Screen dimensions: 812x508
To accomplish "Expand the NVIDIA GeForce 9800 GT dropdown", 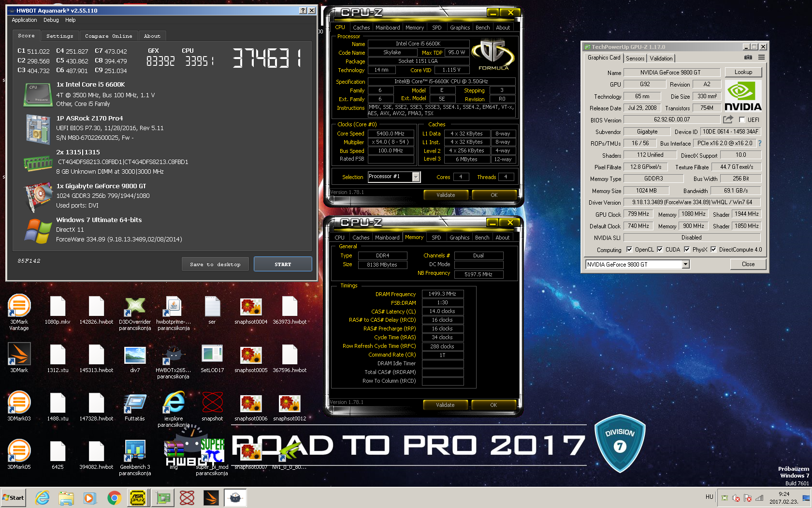I will click(685, 264).
